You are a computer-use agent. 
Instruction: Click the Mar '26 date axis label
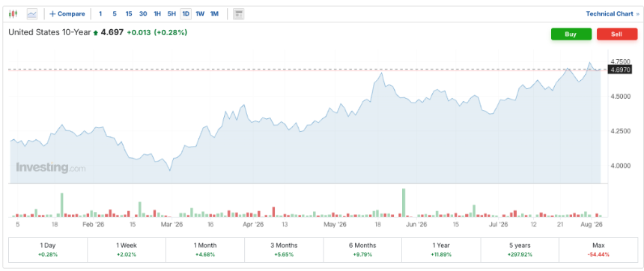pos(171,225)
